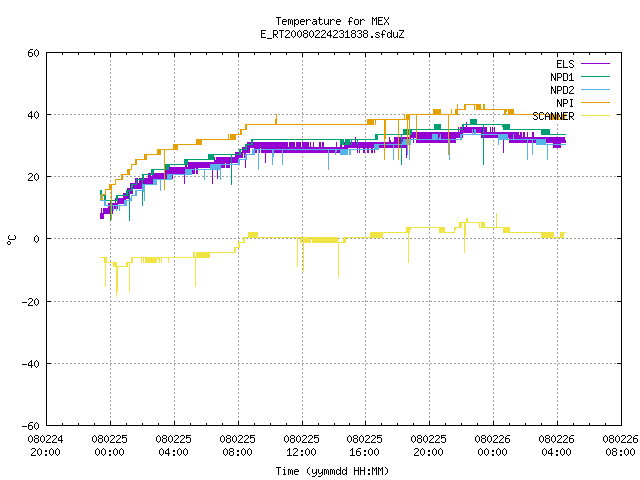Click the NPI legend label

[565, 103]
